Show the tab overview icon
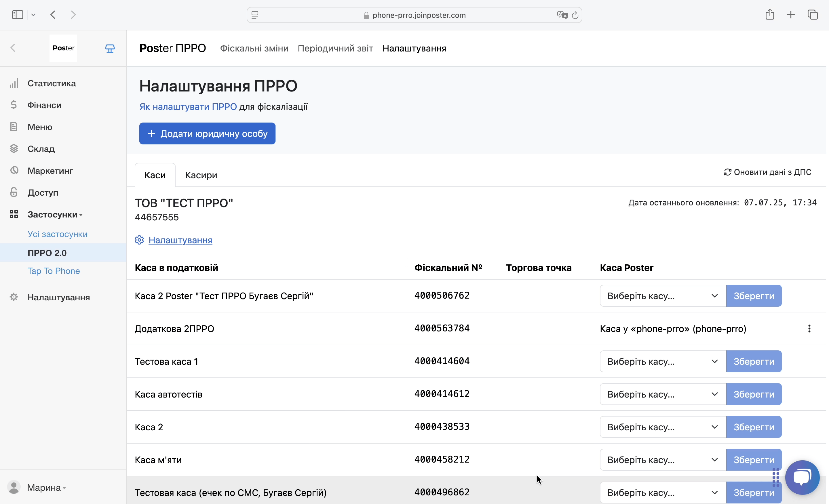This screenshot has width=829, height=504. pyautogui.click(x=813, y=14)
